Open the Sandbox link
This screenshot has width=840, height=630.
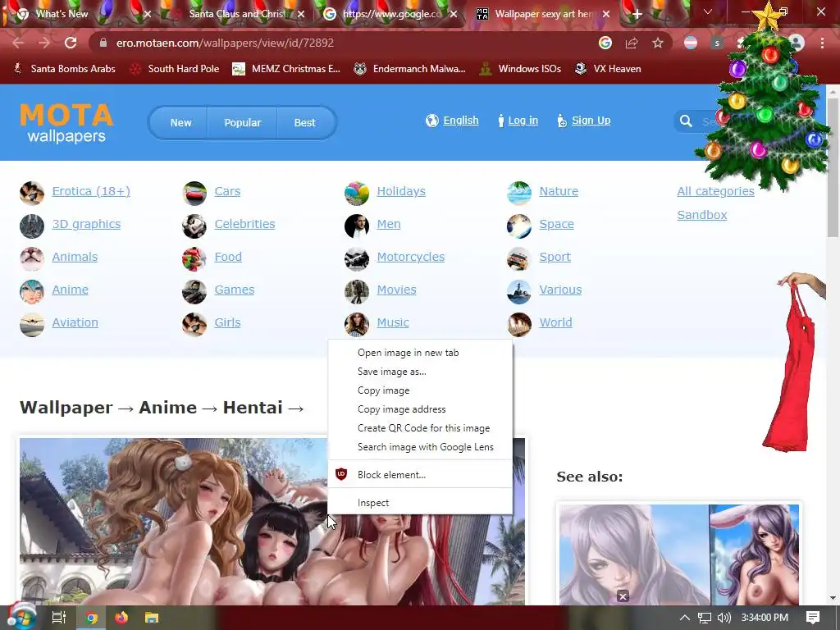(702, 215)
